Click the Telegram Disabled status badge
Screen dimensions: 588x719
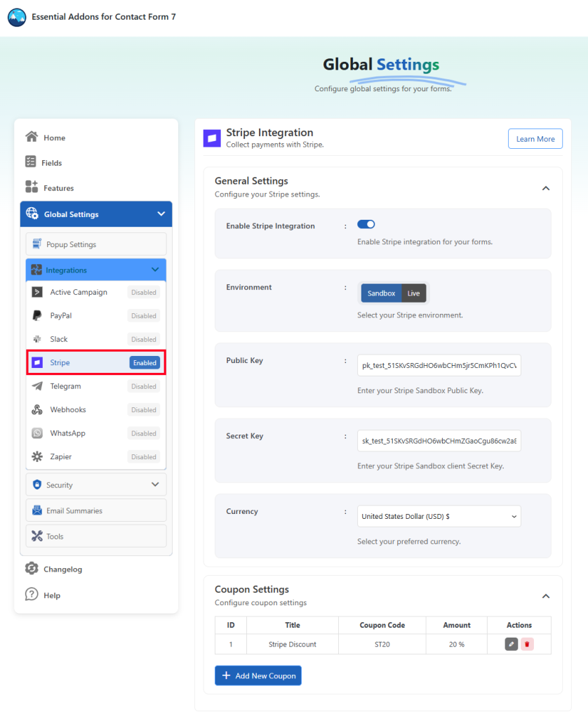144,386
